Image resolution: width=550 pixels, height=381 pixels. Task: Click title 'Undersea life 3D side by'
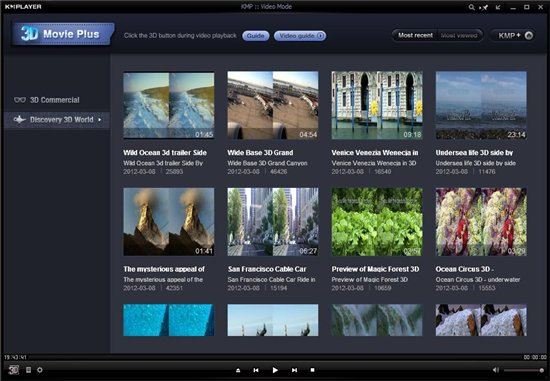click(474, 153)
